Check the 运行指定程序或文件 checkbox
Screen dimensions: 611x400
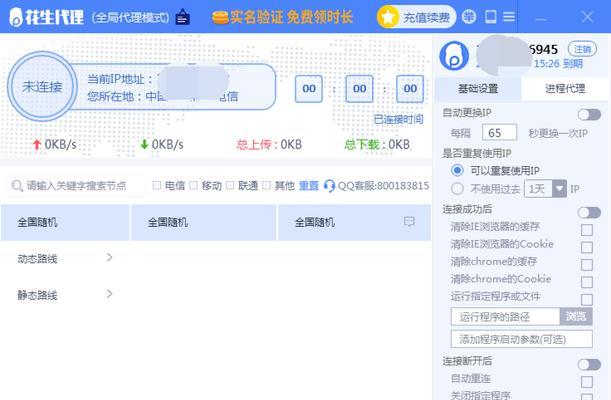tap(586, 300)
